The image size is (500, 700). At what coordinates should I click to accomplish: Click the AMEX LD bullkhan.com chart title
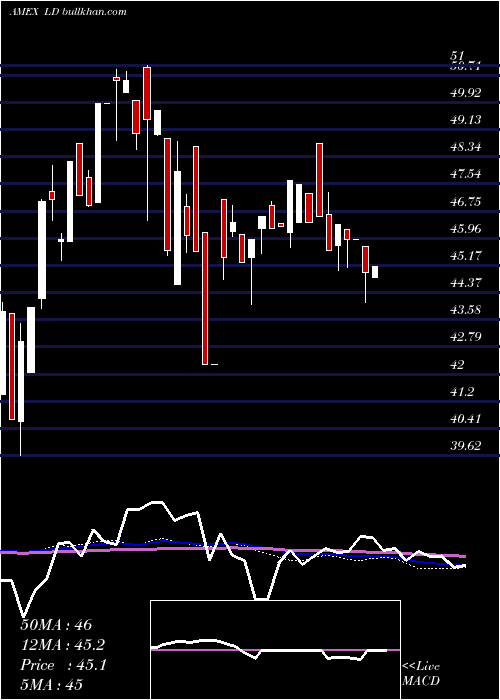67,11
